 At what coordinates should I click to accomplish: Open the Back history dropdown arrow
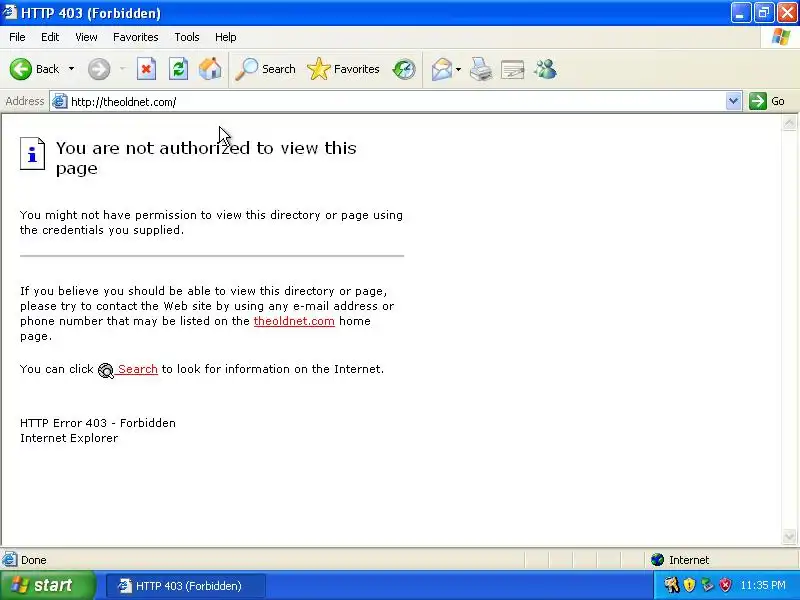[71, 69]
